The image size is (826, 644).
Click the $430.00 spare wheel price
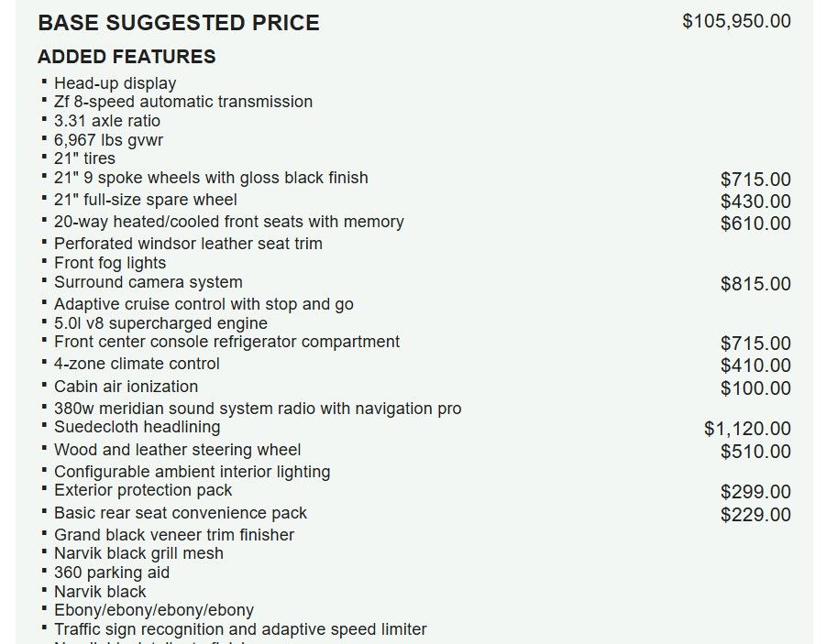point(755,202)
